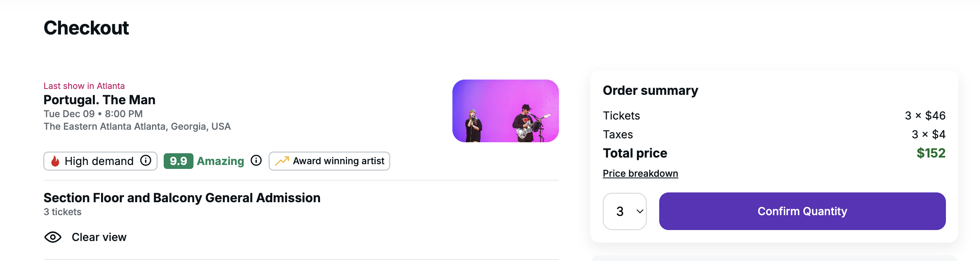This screenshot has width=980, height=261.
Task: Select the green 9.9 score badge
Action: tap(179, 160)
